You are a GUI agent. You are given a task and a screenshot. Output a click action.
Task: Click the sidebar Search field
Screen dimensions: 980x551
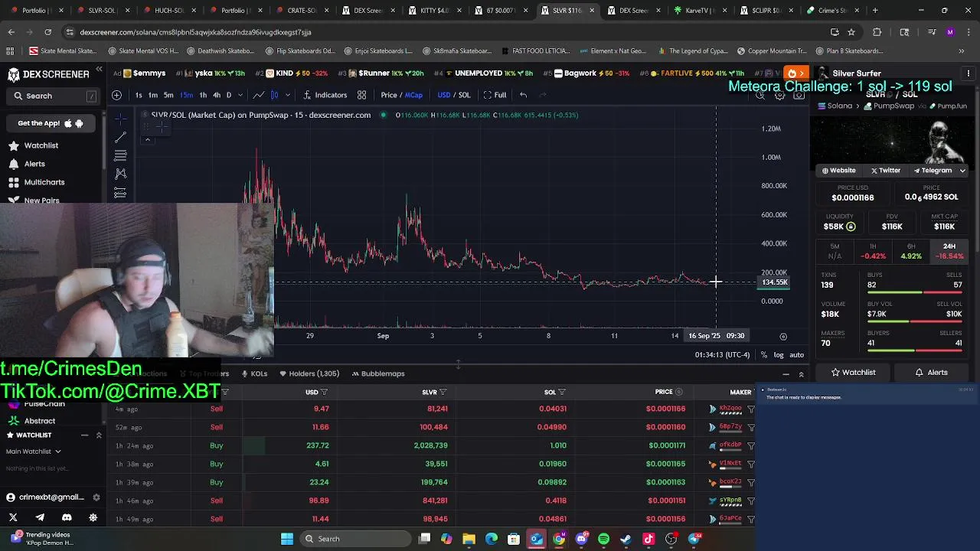click(x=53, y=96)
